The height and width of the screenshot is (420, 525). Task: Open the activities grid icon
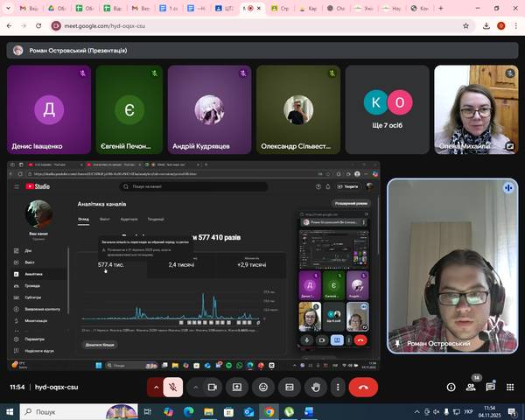point(510,387)
